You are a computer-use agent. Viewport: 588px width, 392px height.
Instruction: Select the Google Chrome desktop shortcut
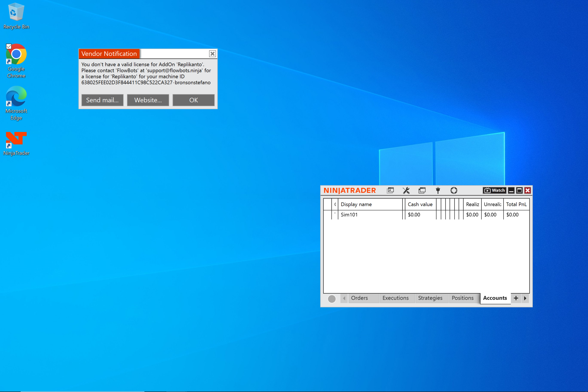16,61
